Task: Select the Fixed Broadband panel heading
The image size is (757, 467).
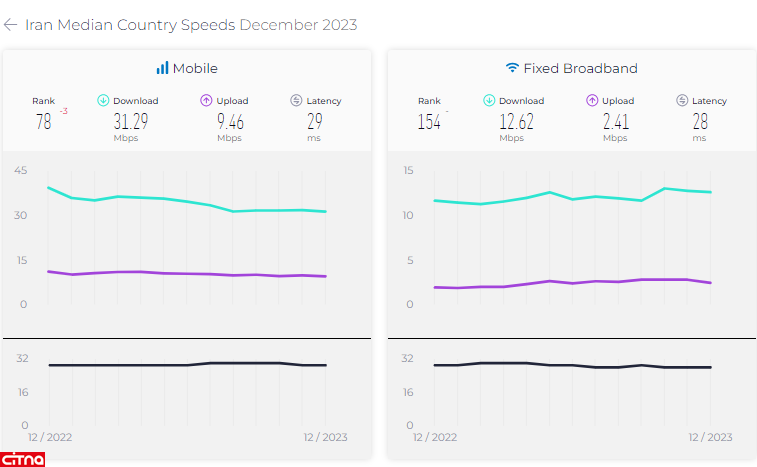Action: tap(580, 68)
